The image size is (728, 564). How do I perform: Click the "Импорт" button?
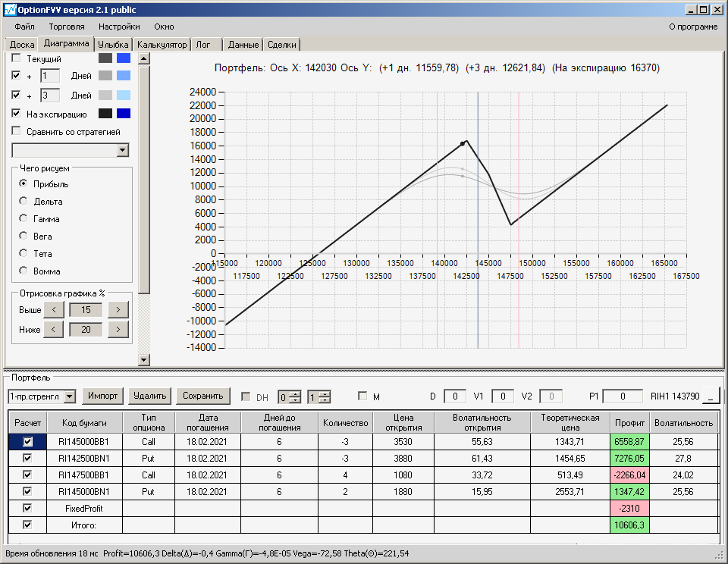pyautogui.click(x=102, y=396)
